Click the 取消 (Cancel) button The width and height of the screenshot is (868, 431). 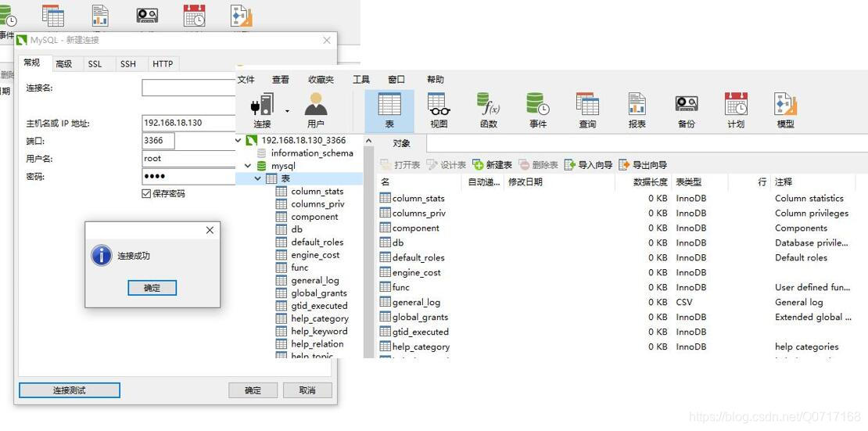tap(307, 390)
